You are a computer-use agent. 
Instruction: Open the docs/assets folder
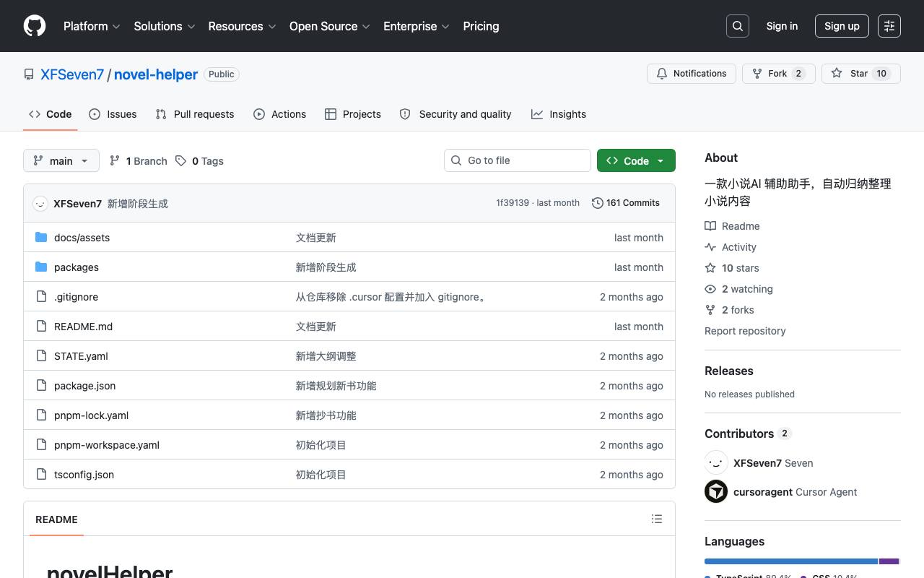(x=82, y=238)
